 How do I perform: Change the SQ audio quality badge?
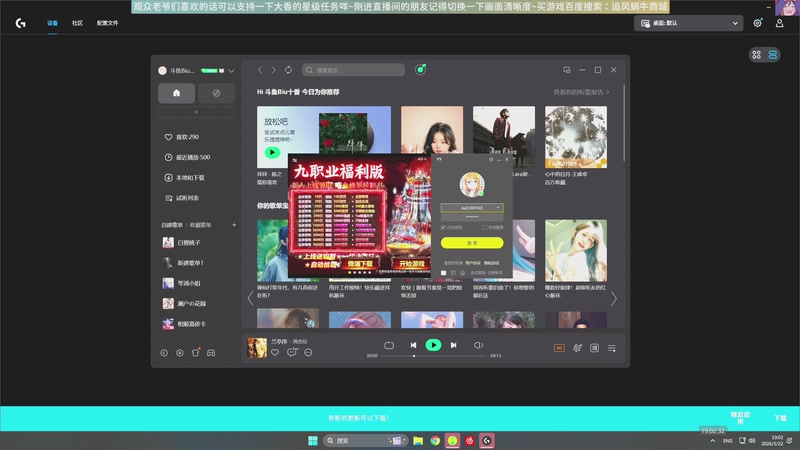click(x=559, y=348)
